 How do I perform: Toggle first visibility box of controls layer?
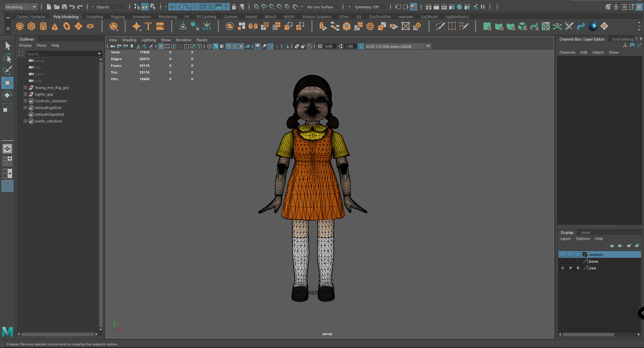click(x=563, y=255)
